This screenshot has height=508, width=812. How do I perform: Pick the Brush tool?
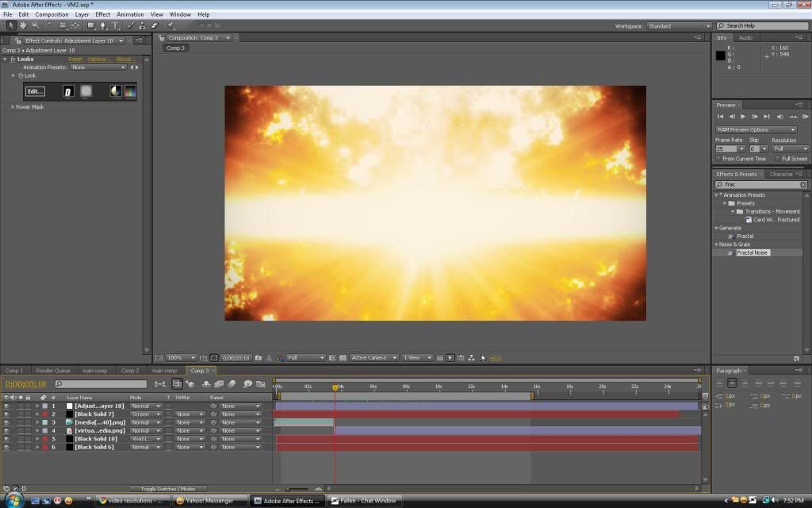[132, 25]
